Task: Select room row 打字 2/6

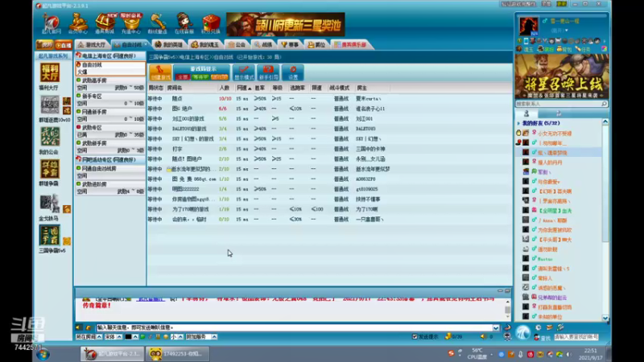Action: (329, 149)
